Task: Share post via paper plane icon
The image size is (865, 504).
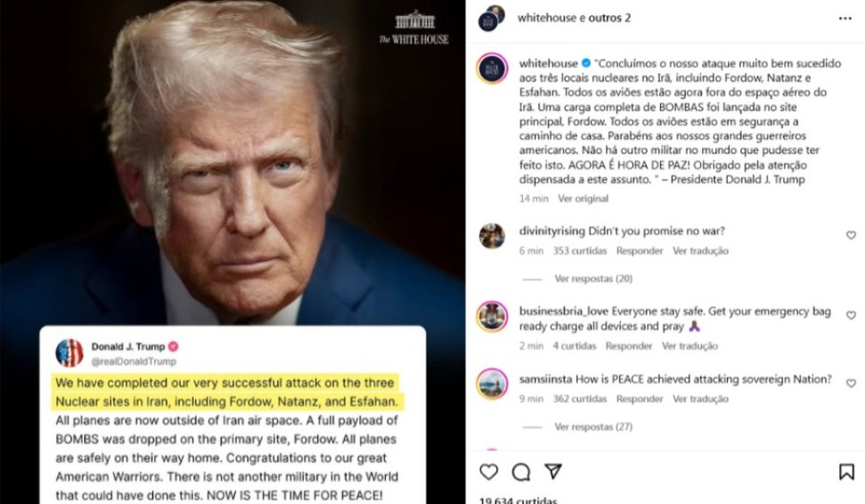Action: coord(553,471)
